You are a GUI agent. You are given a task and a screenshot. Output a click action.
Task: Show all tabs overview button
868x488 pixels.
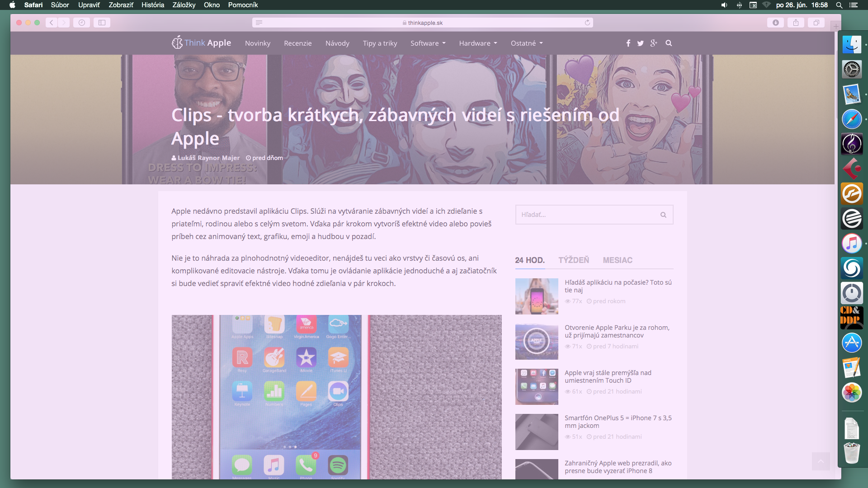pos(816,23)
